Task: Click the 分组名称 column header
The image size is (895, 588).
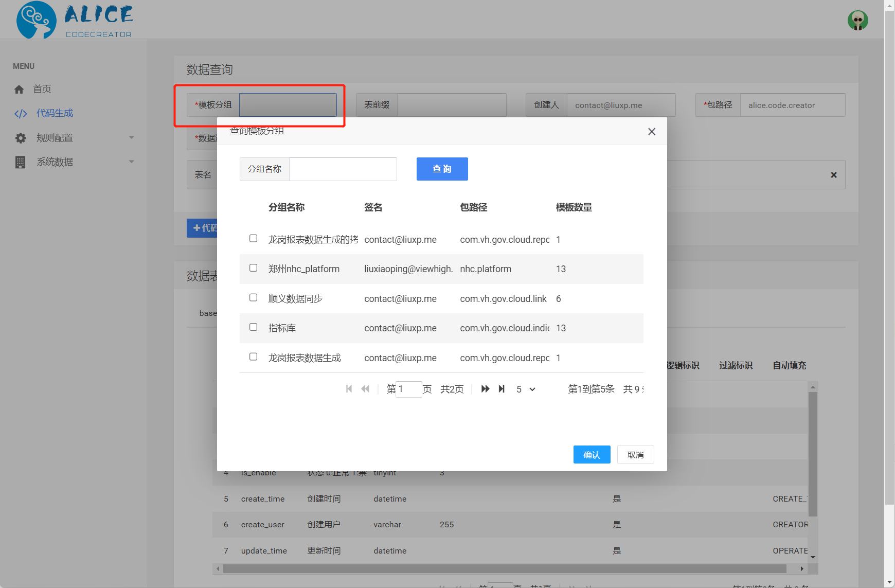Action: coord(287,207)
